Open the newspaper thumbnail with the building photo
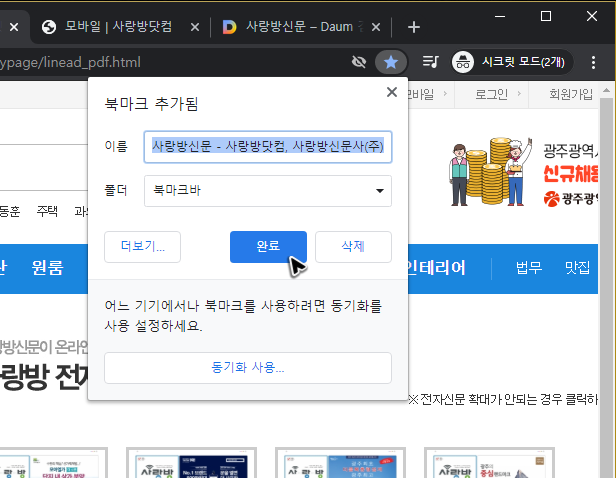The width and height of the screenshot is (616, 478). (489, 463)
